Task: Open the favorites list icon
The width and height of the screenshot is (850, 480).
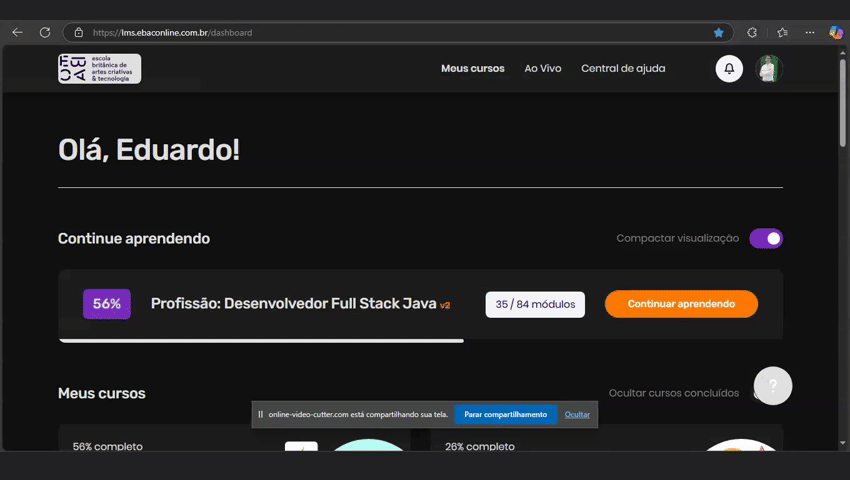Action: 782,33
